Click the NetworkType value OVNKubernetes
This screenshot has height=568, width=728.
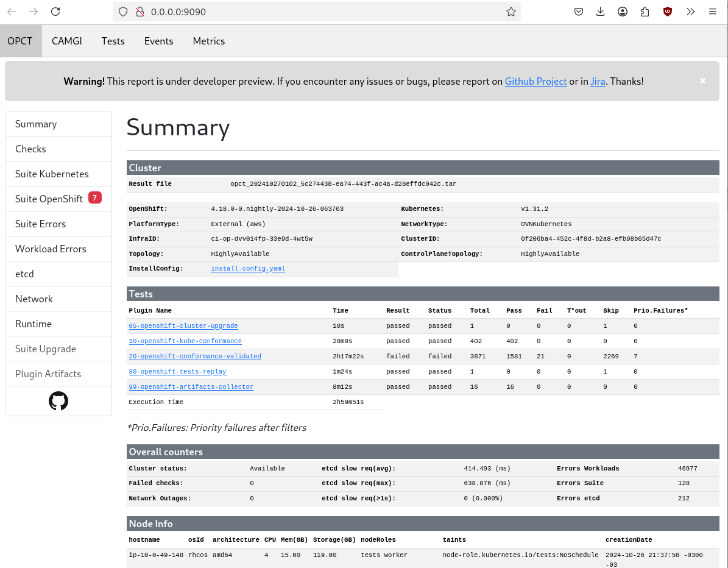[546, 224]
